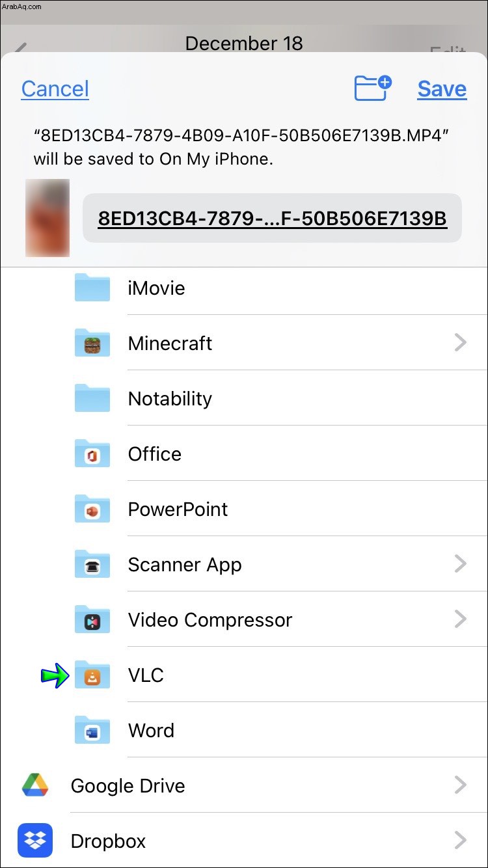488x868 pixels.
Task: Tap Save to store the video
Action: [442, 89]
